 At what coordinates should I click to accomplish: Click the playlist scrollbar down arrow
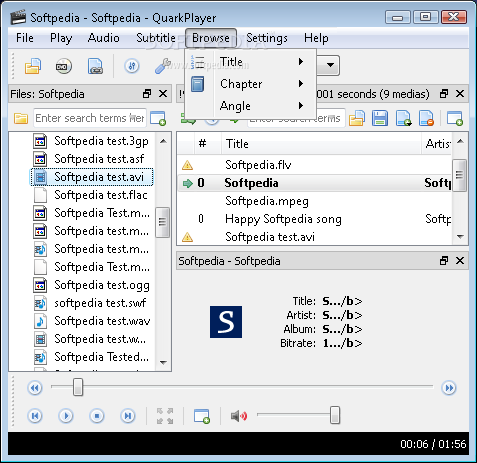[x=460, y=237]
